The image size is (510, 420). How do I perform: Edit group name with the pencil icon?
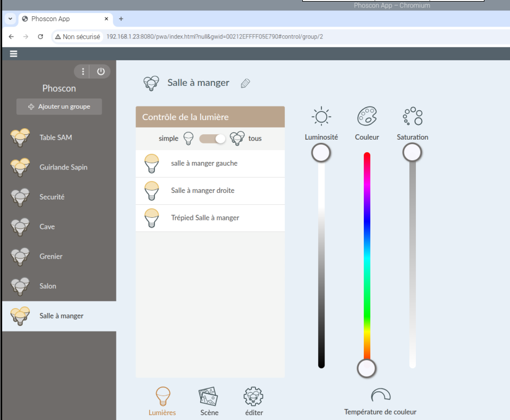tap(245, 83)
